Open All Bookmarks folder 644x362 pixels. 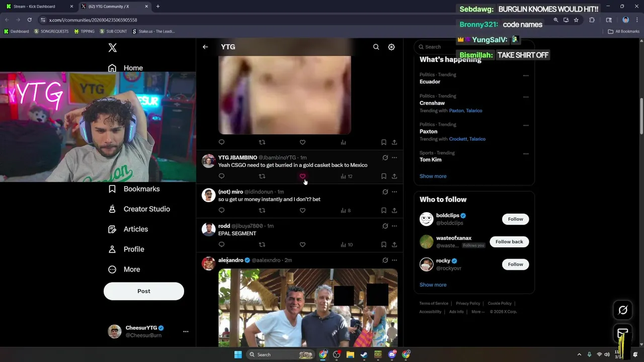pyautogui.click(x=624, y=31)
